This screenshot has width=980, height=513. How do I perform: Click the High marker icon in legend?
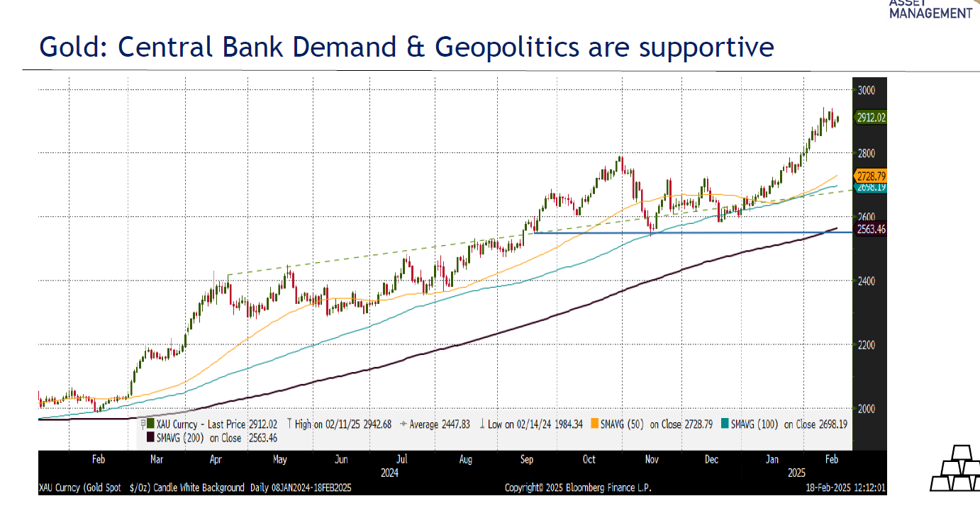coord(289,424)
